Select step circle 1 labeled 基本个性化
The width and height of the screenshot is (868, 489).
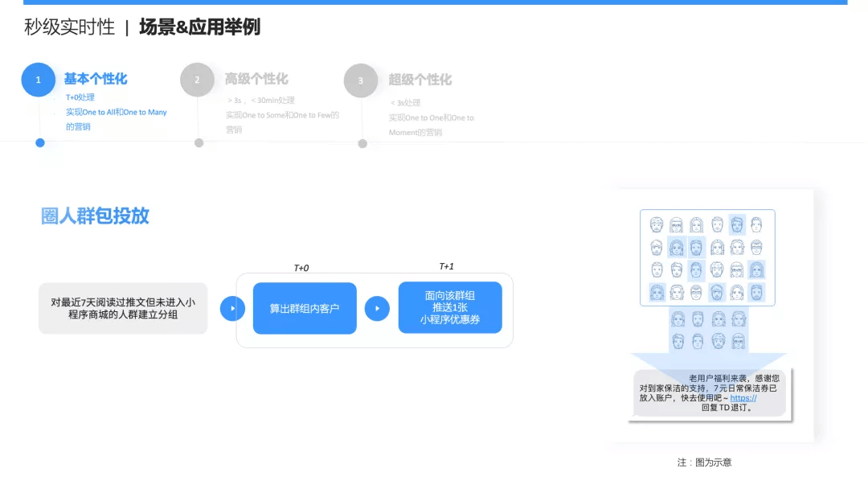pyautogui.click(x=38, y=80)
